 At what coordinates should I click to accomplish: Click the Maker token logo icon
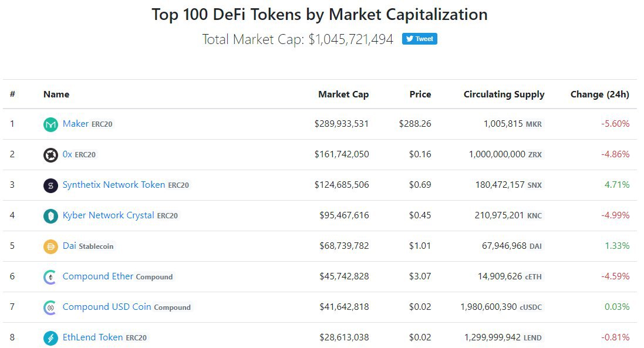pos(51,124)
